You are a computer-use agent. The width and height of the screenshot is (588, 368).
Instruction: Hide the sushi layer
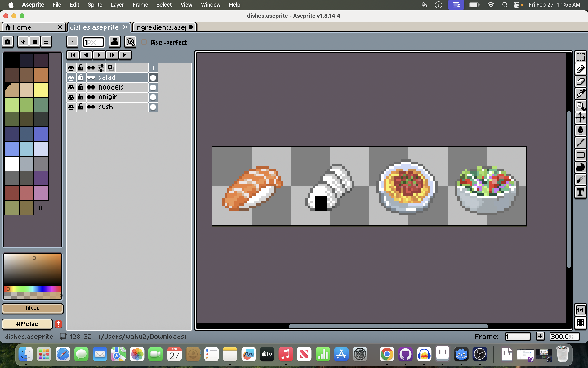[x=71, y=107]
